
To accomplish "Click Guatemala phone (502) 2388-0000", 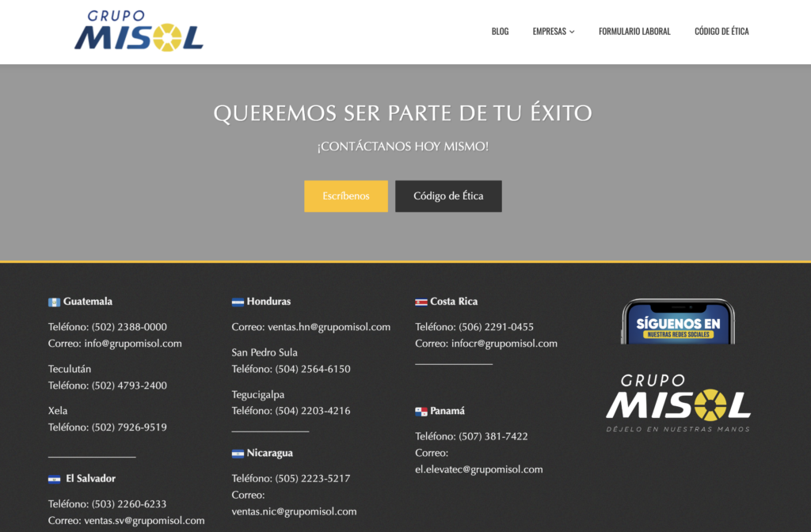I will tap(129, 327).
